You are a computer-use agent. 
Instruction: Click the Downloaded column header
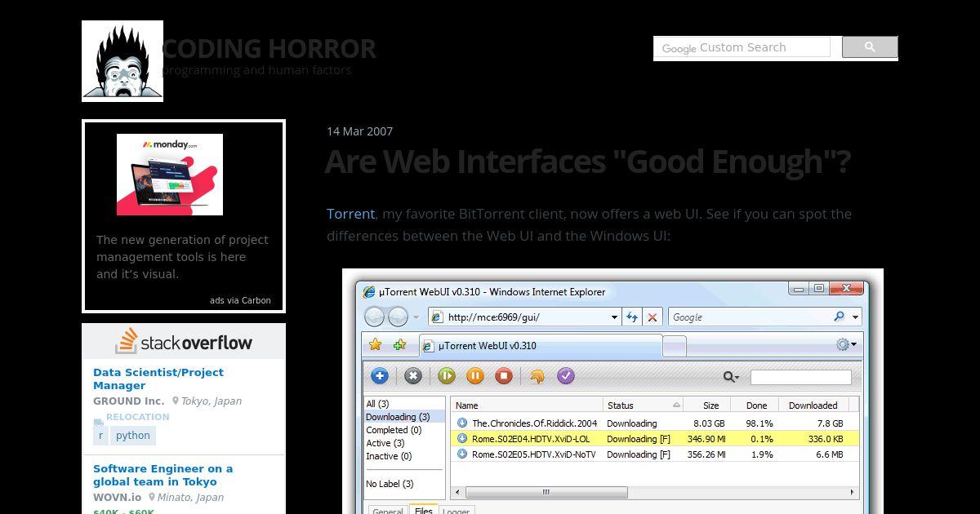[813, 405]
